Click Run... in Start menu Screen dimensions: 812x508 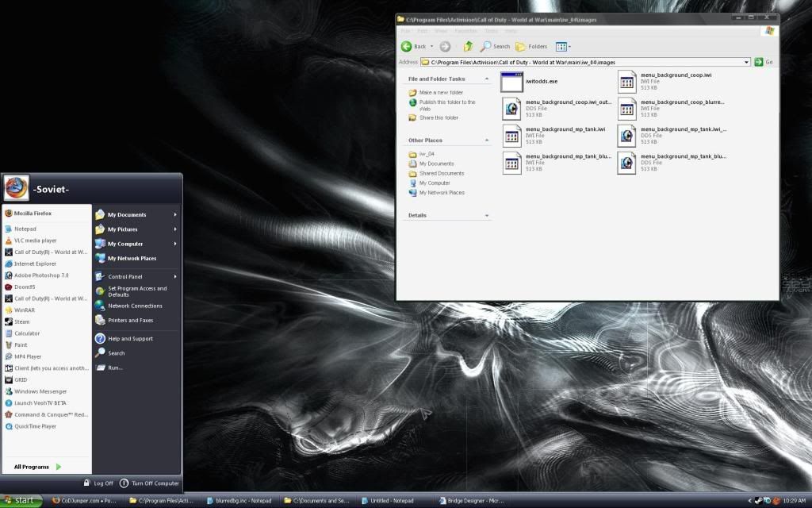coord(136,368)
